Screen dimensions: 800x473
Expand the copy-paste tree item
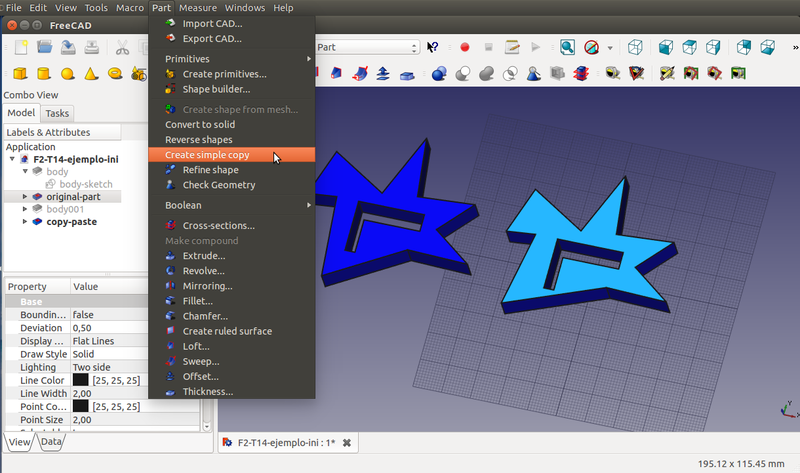point(24,222)
